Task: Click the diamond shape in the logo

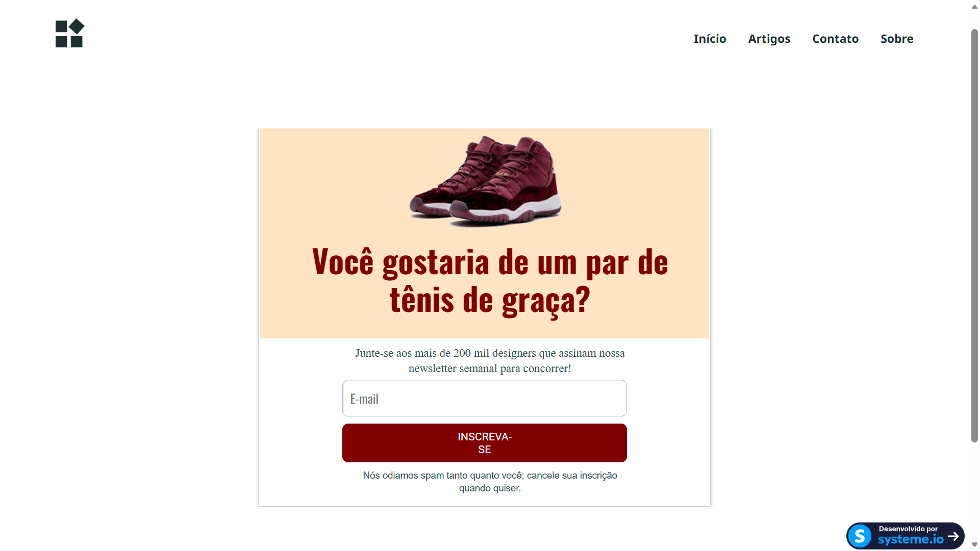Action: 77,27
